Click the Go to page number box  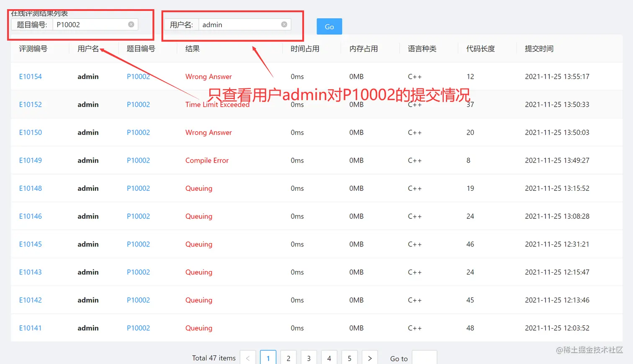click(x=425, y=358)
